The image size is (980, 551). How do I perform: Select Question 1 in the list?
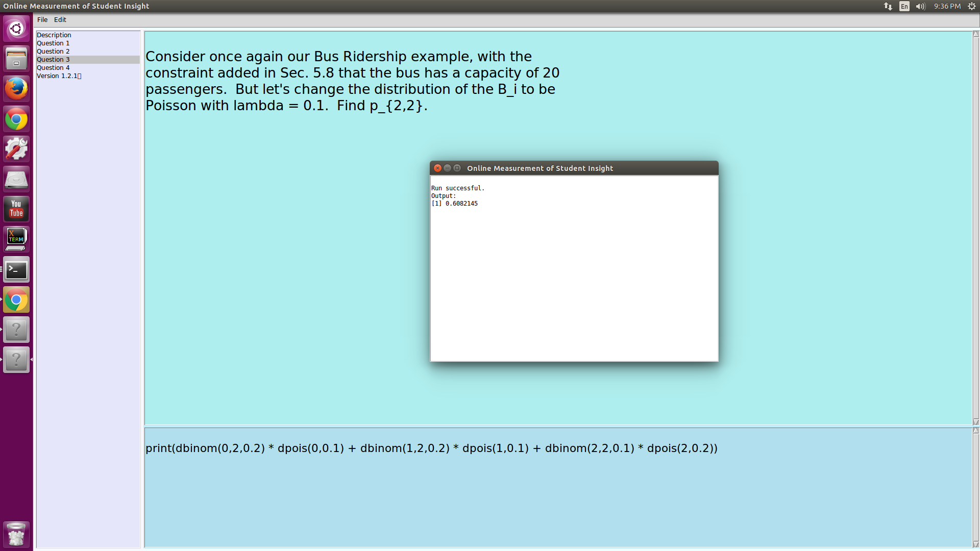pyautogui.click(x=88, y=43)
